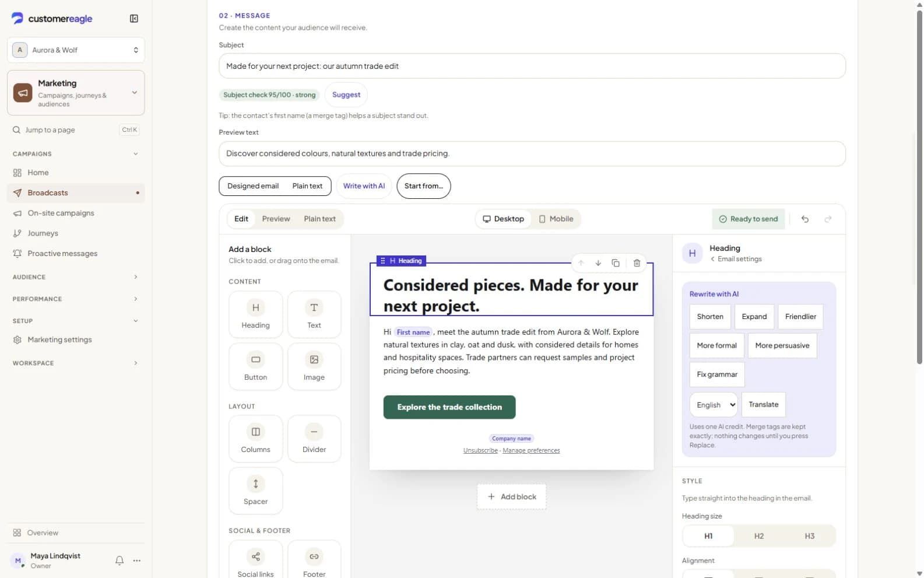Open On-site campaigns page
924x578 pixels.
tap(76, 213)
